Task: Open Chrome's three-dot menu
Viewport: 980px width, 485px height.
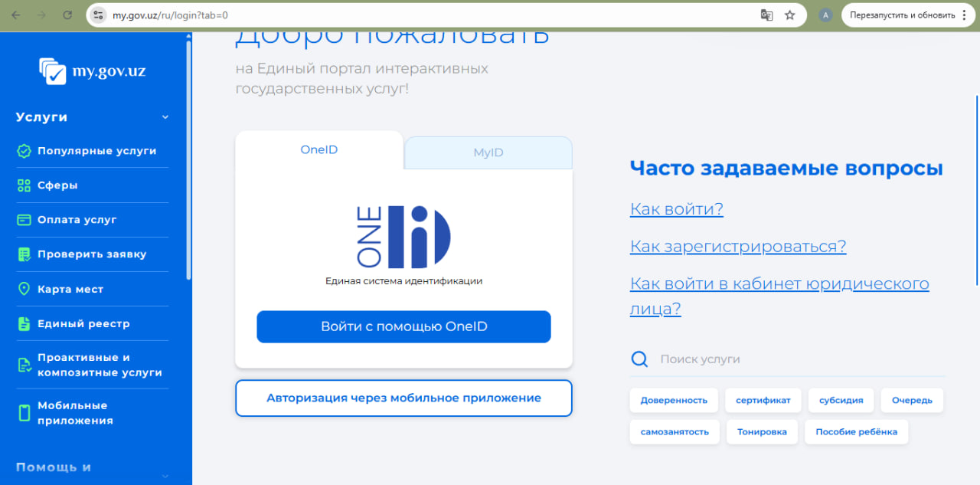Action: point(964,15)
